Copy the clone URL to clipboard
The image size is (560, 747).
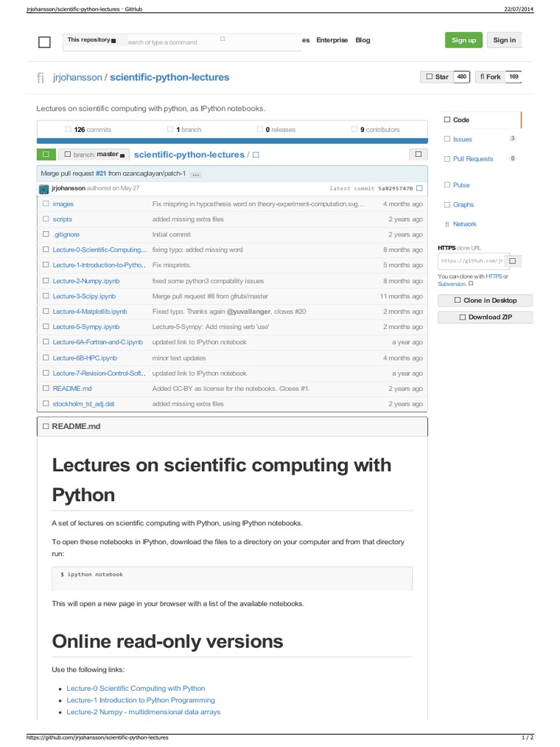(x=512, y=260)
